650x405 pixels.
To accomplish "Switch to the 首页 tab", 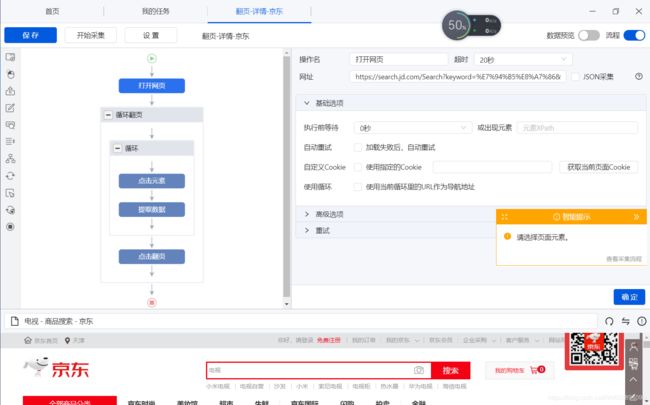I will (52, 11).
